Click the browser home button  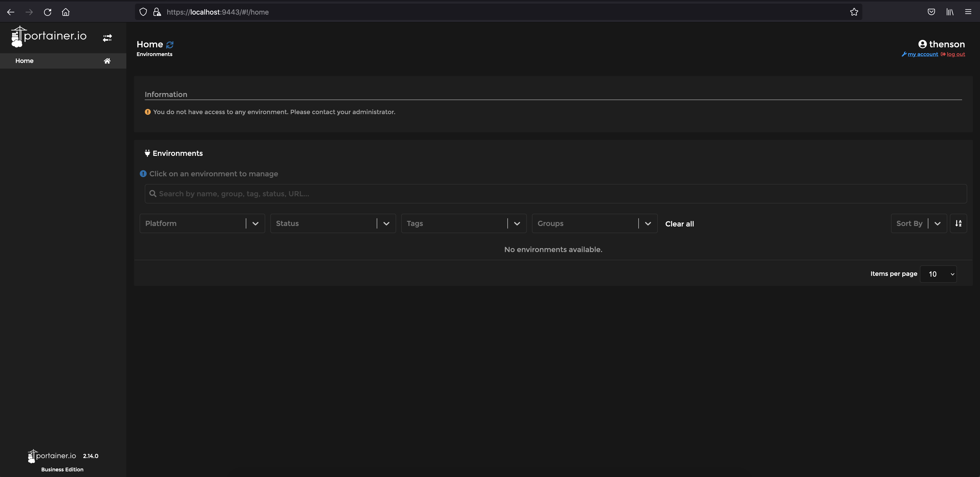point(66,12)
